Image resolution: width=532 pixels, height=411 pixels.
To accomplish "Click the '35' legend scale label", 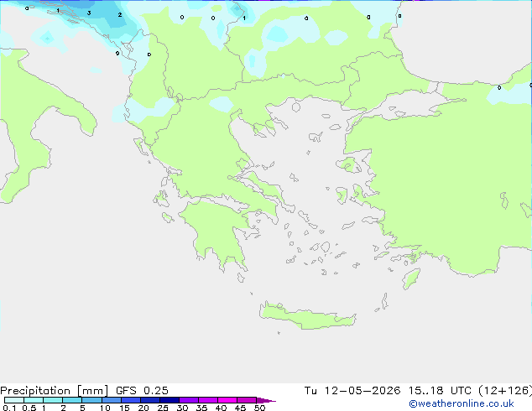I will pos(201,408).
